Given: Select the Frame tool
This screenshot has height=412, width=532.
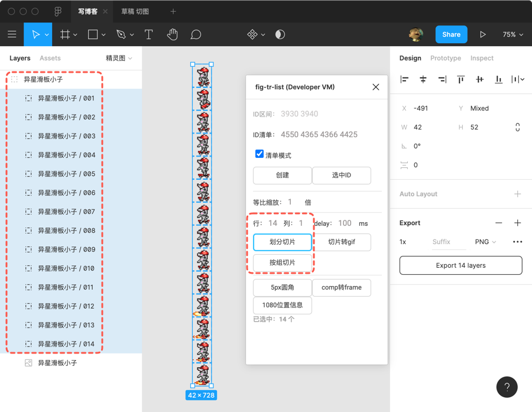Looking at the screenshot, I should coord(65,34).
